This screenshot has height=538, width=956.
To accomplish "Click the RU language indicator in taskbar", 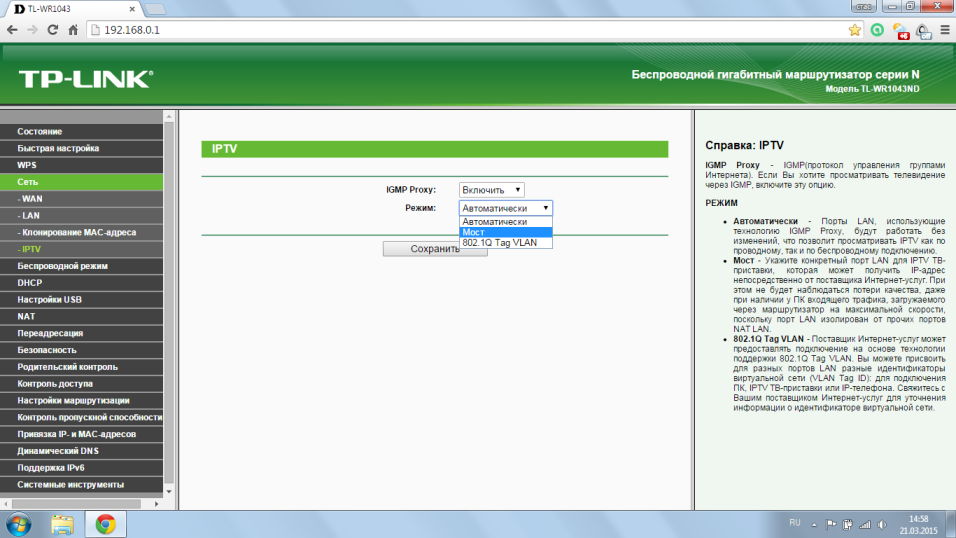I will 795,522.
